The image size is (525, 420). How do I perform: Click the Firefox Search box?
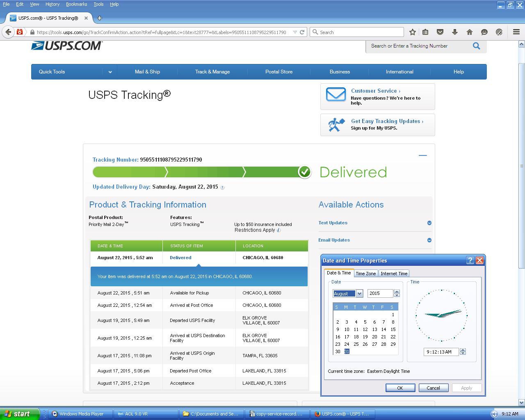click(x=357, y=32)
